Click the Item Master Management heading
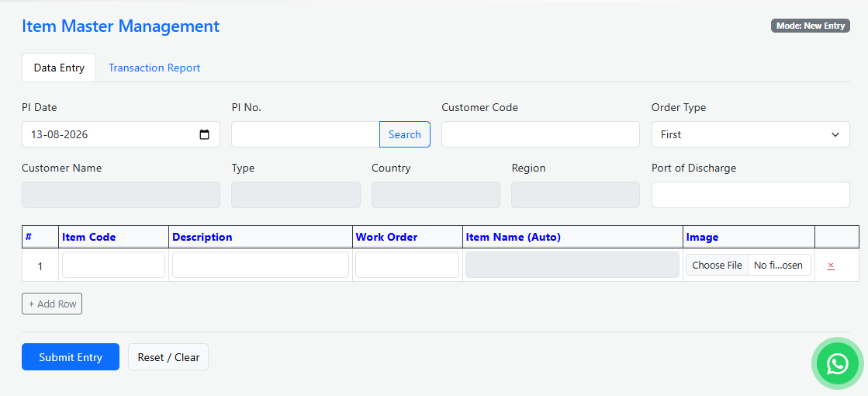The width and height of the screenshot is (868, 396). coord(121,26)
